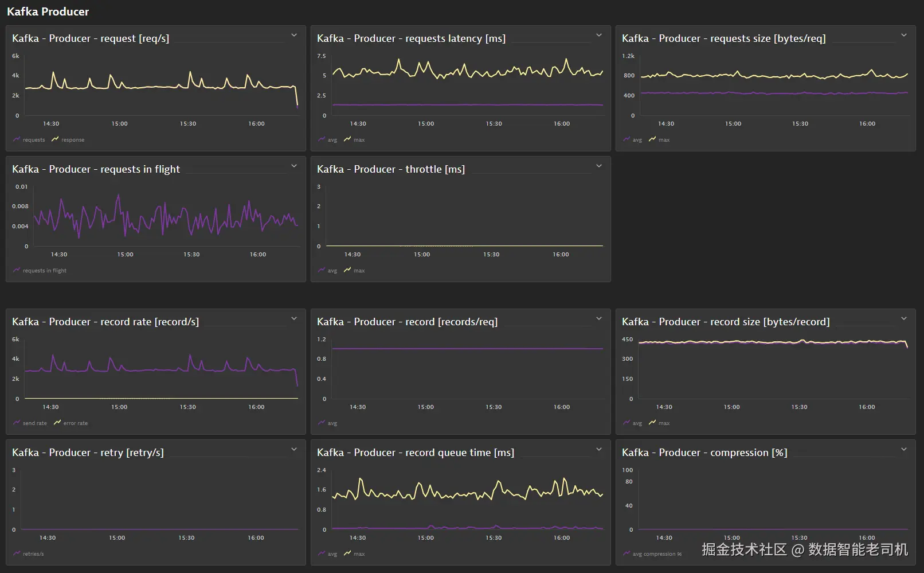Click the avg compression % legend icon

tap(627, 553)
